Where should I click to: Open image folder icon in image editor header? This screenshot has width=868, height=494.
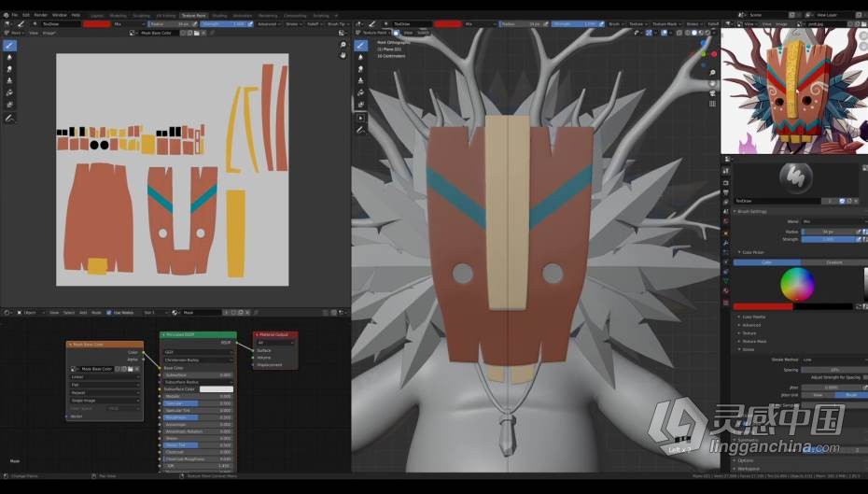point(197,34)
